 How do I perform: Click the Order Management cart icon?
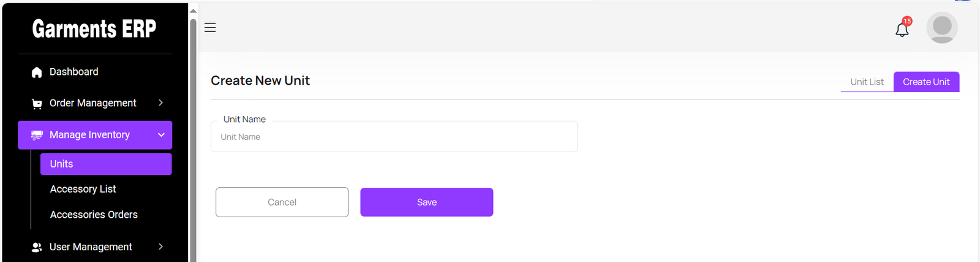tap(37, 104)
